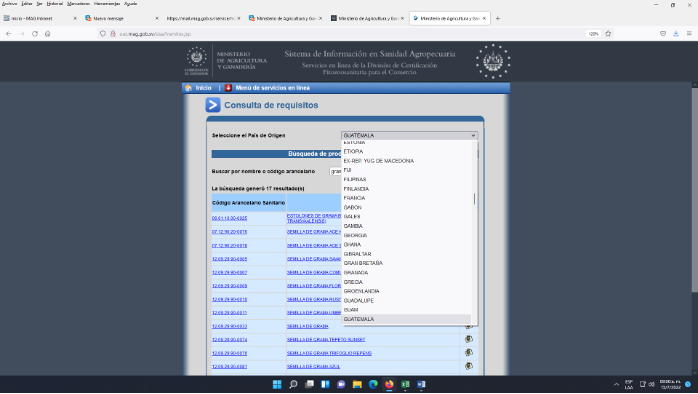Show hidden system tray icons chevron
Viewport: 698px width, 394px height.
point(616,384)
